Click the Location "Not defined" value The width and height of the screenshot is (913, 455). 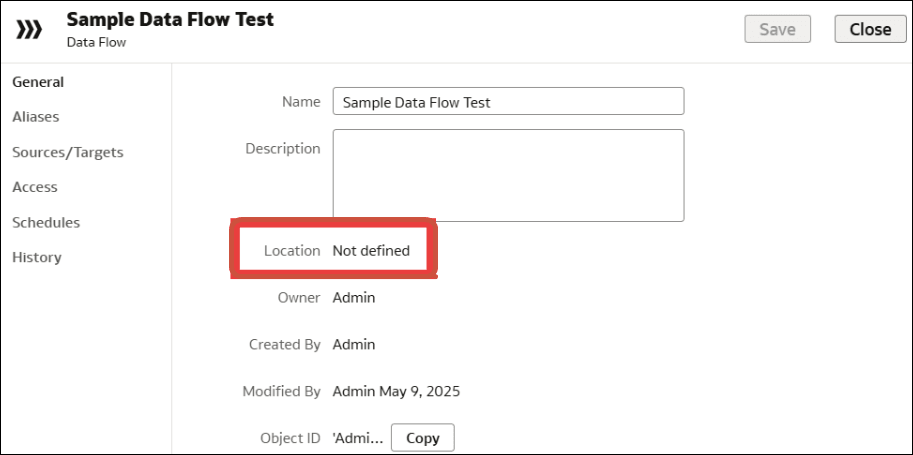371,251
